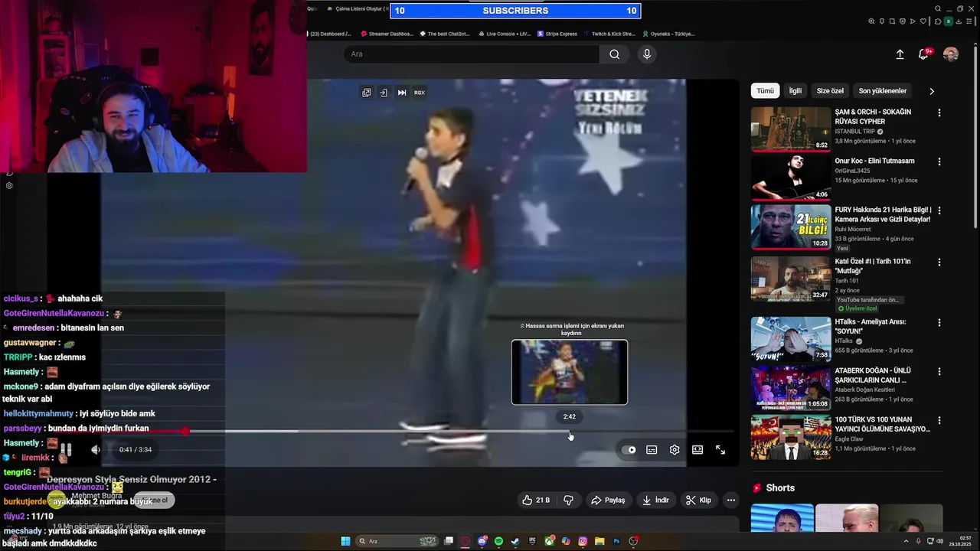The width and height of the screenshot is (980, 551).
Task: Open more actions (three dots) under video
Action: (731, 500)
